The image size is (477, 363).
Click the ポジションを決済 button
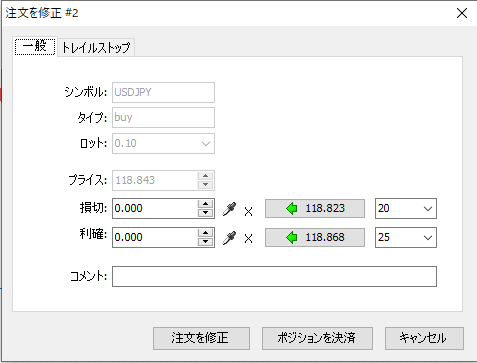tap(317, 338)
